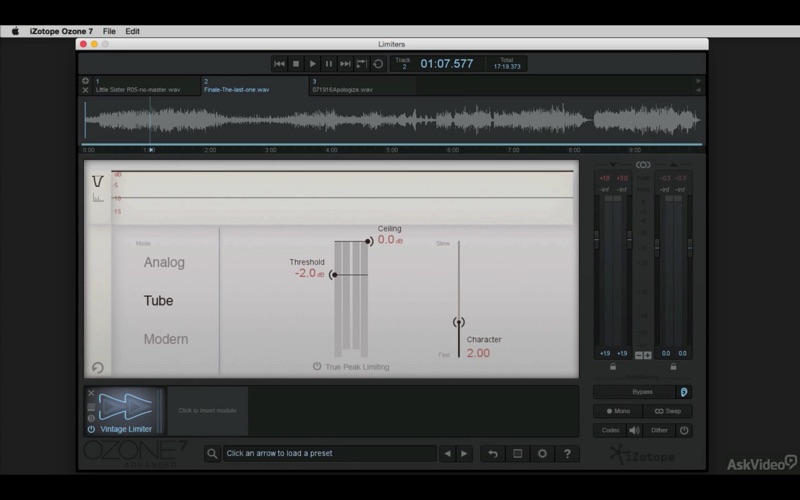The image size is (800, 500).
Task: Reset the Vintage Limiter module
Action: tap(97, 368)
